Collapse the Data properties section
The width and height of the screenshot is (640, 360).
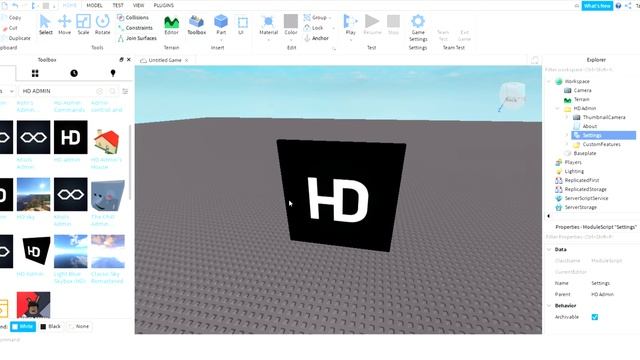pyautogui.click(x=549, y=249)
